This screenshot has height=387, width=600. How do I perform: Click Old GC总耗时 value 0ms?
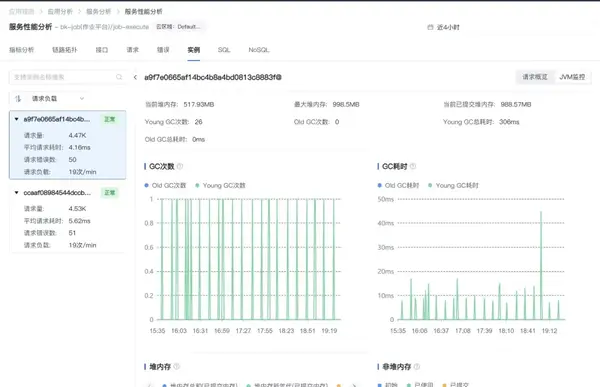point(199,139)
